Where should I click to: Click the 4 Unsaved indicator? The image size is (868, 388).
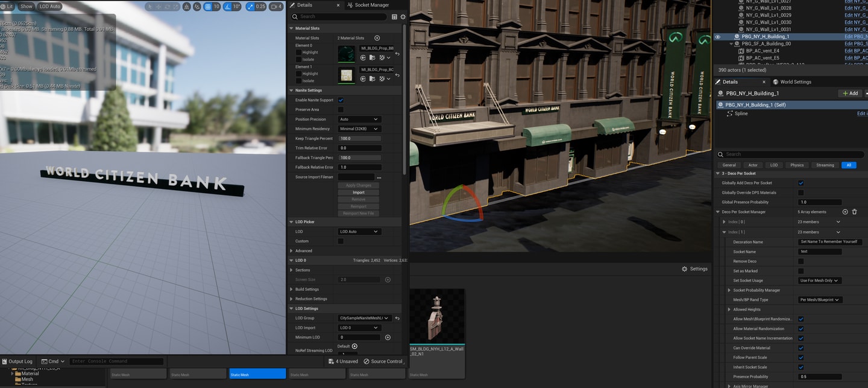[343, 361]
